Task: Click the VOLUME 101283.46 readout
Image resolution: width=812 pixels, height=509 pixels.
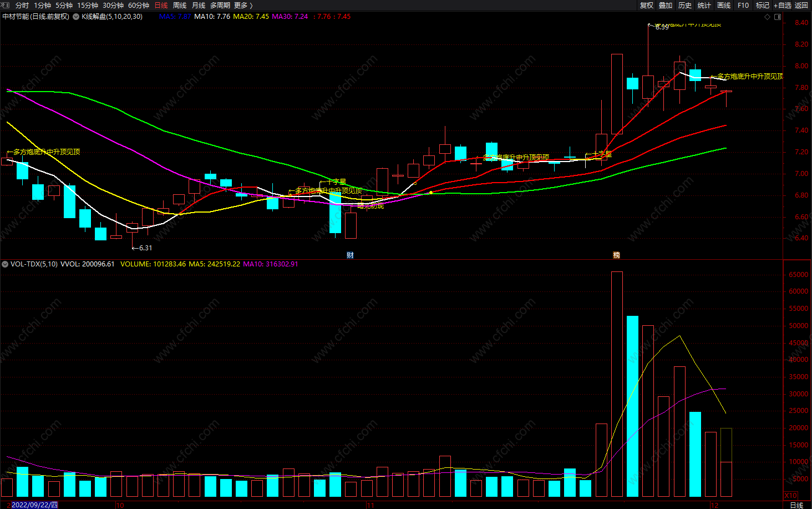Action: (153, 264)
